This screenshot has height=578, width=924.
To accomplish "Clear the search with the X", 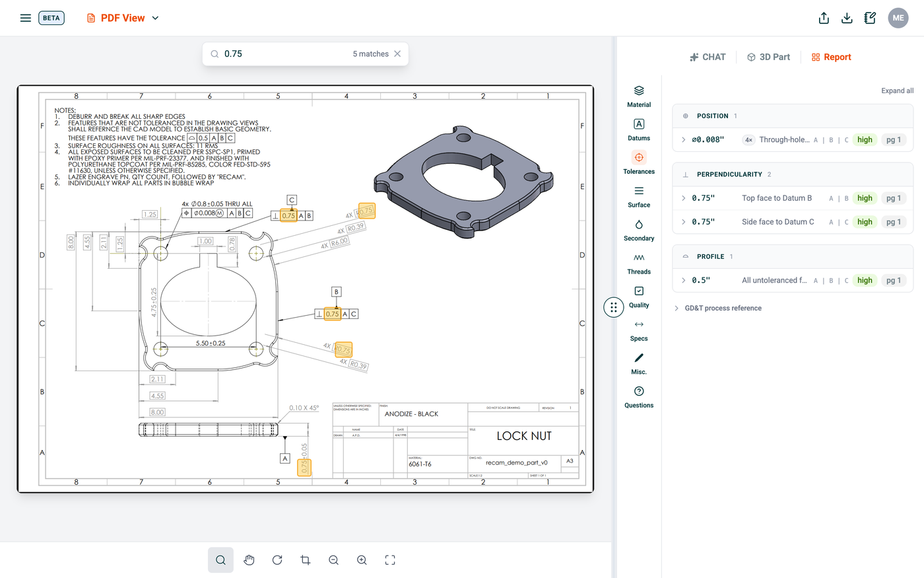I will tap(397, 54).
